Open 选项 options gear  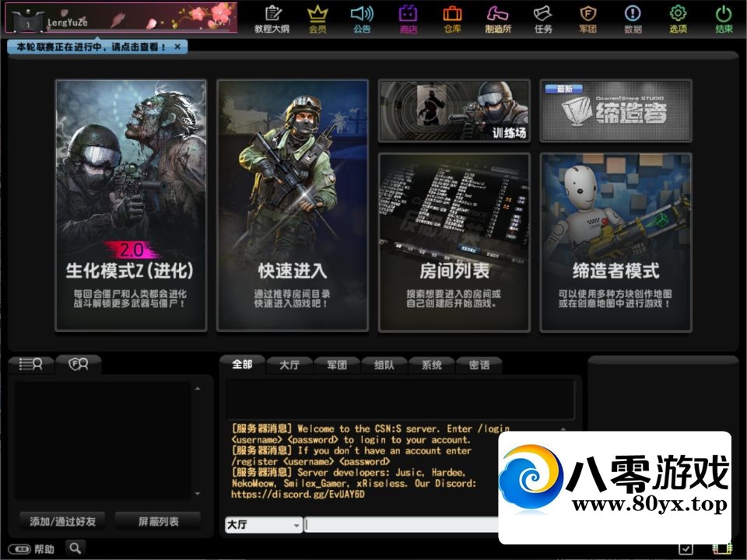[678, 19]
